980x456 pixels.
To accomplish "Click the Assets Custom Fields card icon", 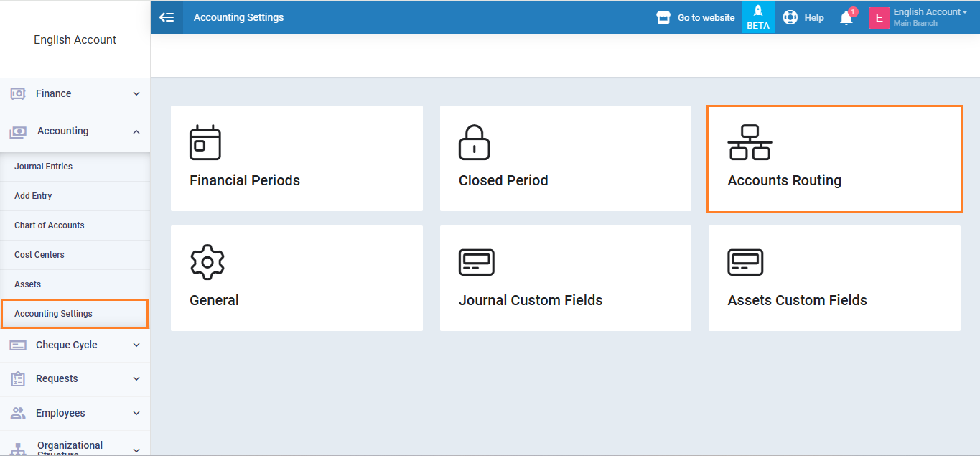I will pos(745,262).
